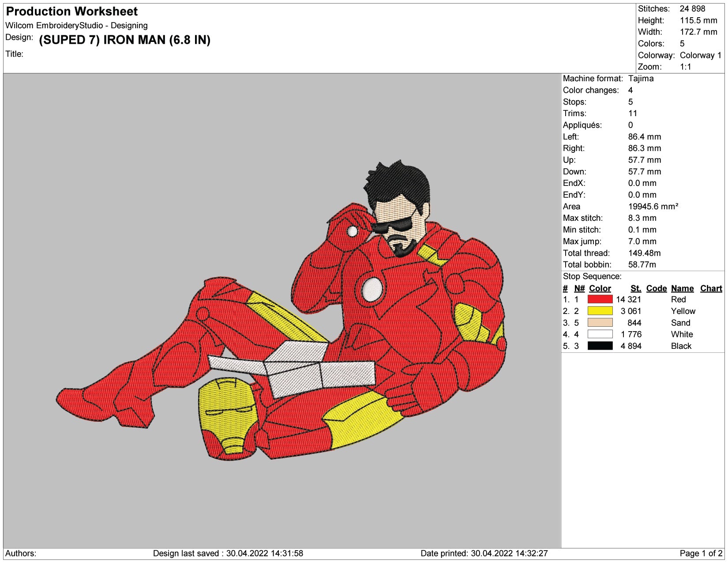Viewport: 728px width, 563px height.
Task: Click the yellow color swatch in stop sequence
Action: click(x=600, y=311)
